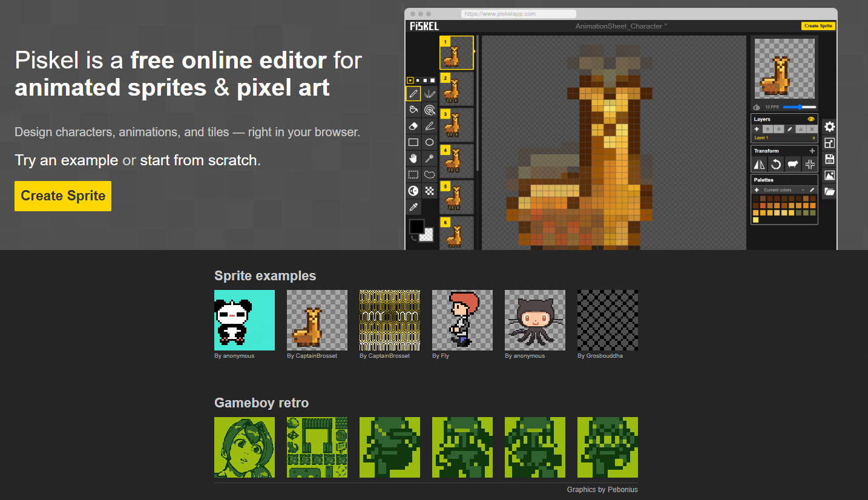The width and height of the screenshot is (868, 500).
Task: Select frame 4 thumbnail
Action: coord(456,160)
